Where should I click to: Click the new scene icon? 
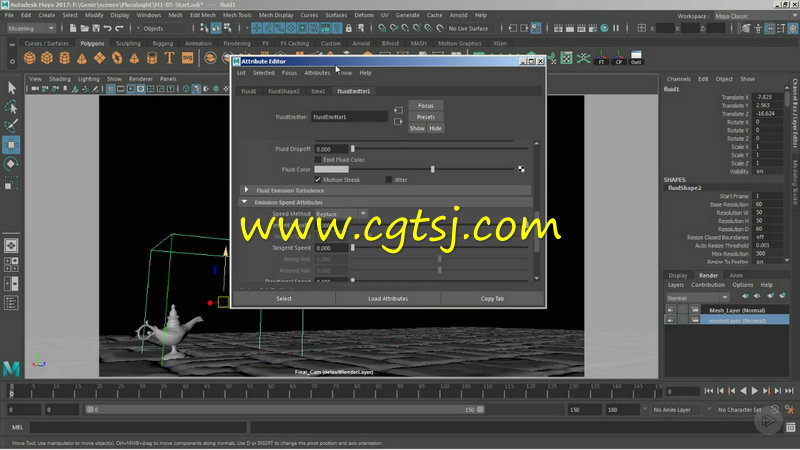point(73,28)
